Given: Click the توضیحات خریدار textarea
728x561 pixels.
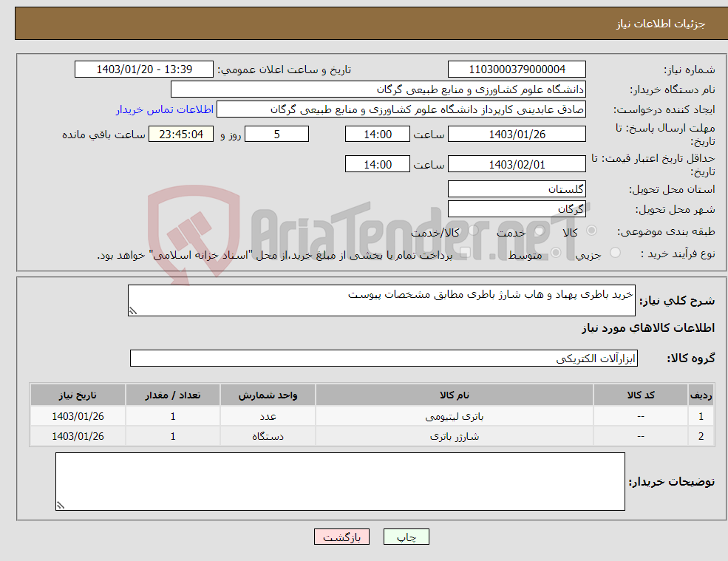Looking at the screenshot, I should (340, 482).
